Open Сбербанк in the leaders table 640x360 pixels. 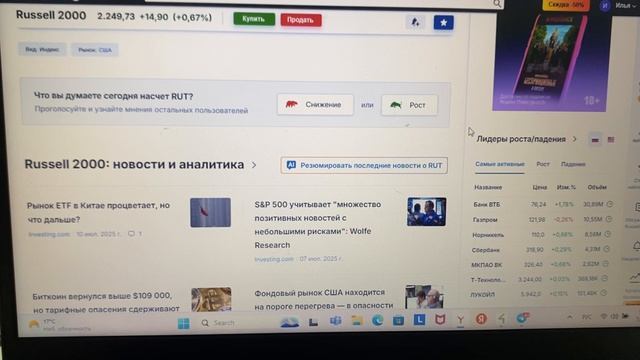coord(485,250)
